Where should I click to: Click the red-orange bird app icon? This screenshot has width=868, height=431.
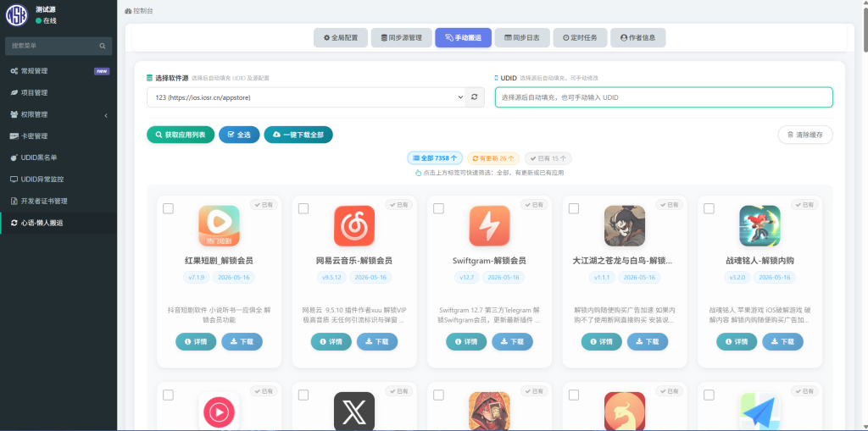pyautogui.click(x=625, y=411)
